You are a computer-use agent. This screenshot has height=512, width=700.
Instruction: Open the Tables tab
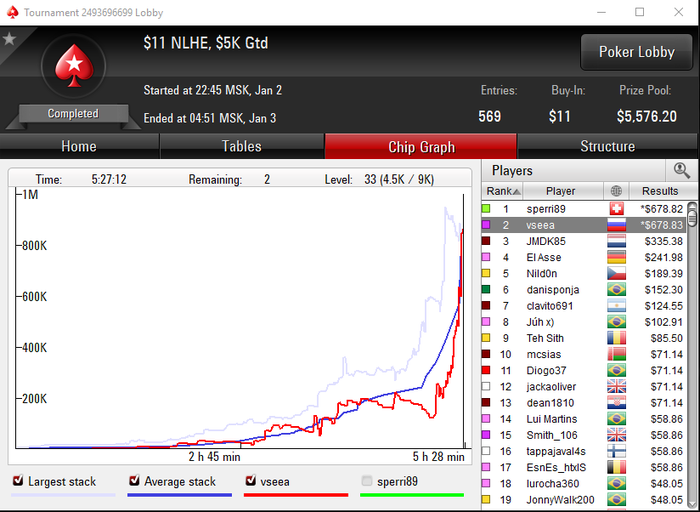(x=242, y=146)
